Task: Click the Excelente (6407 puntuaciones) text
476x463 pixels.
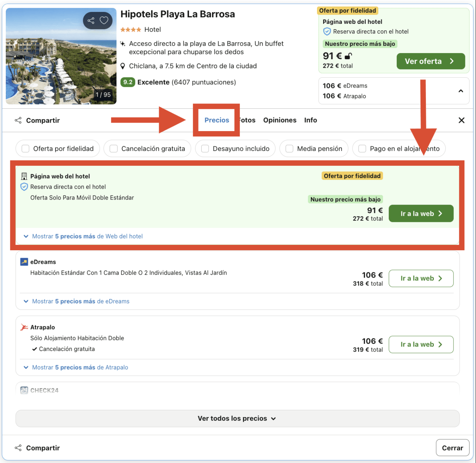Action: coord(187,82)
